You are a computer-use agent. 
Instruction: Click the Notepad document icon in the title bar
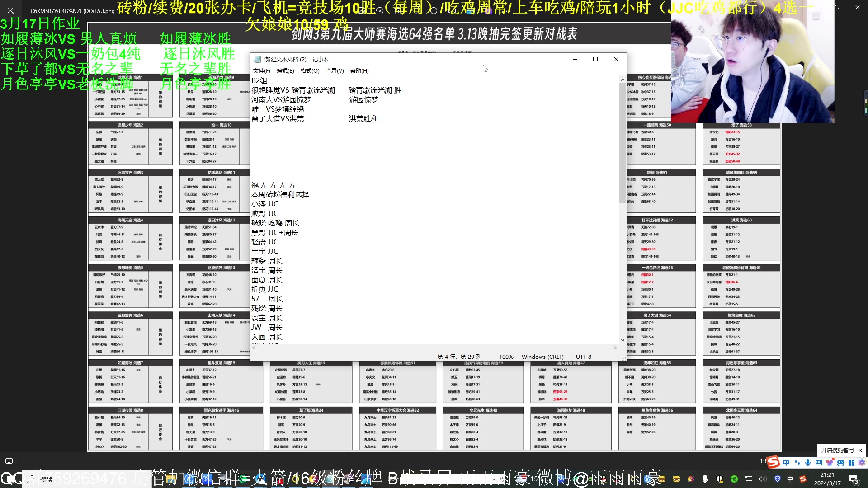point(258,59)
